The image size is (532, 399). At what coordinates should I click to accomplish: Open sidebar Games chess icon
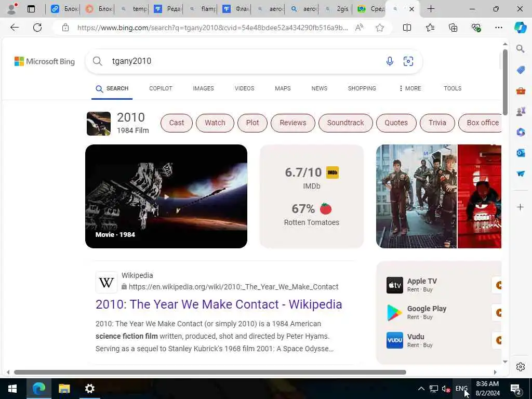521,111
